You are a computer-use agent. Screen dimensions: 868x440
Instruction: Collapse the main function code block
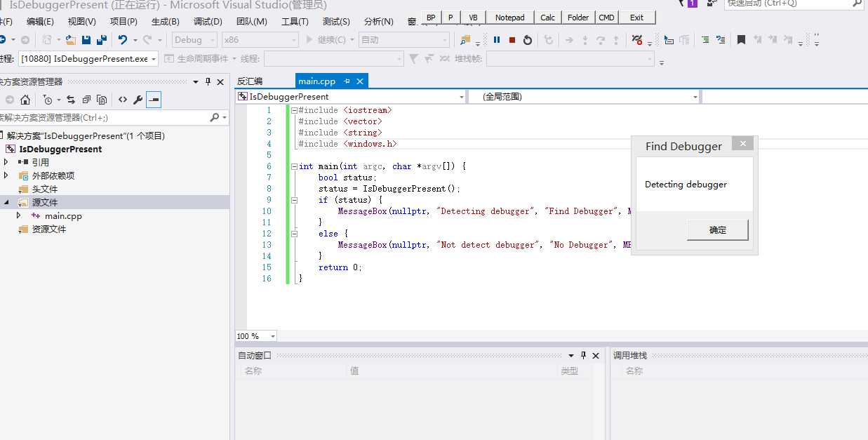click(293, 166)
